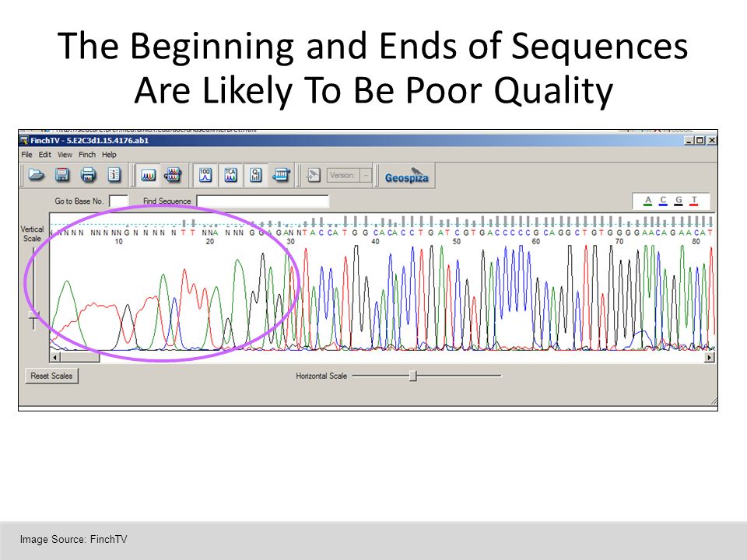The width and height of the screenshot is (747, 560).
Task: Click the reverse complement chromatogram icon
Action: pyautogui.click(x=173, y=175)
